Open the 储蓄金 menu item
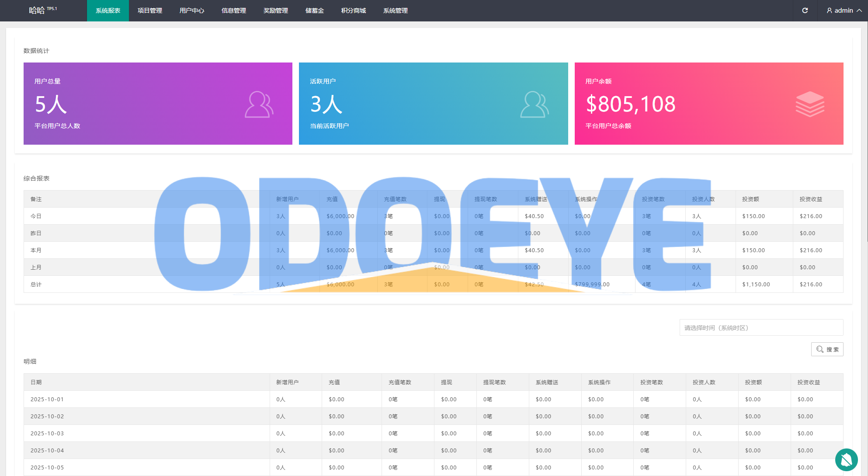This screenshot has width=868, height=476. 315,10
